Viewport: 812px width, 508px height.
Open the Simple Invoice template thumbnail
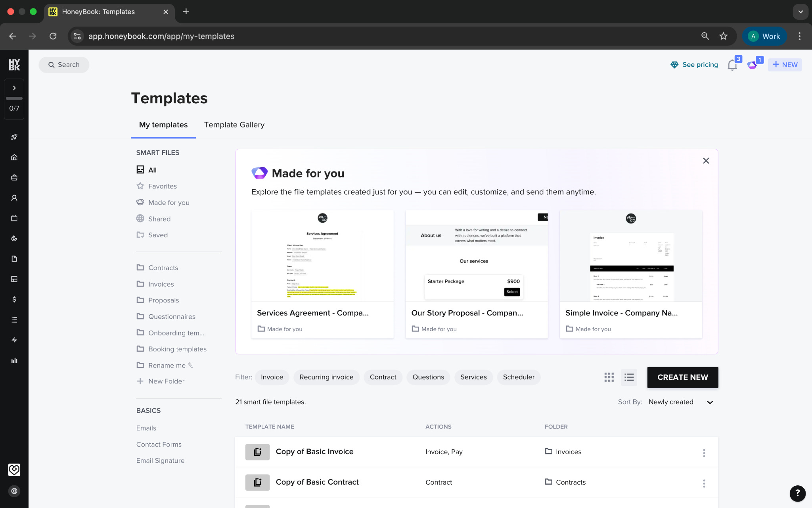coord(630,256)
